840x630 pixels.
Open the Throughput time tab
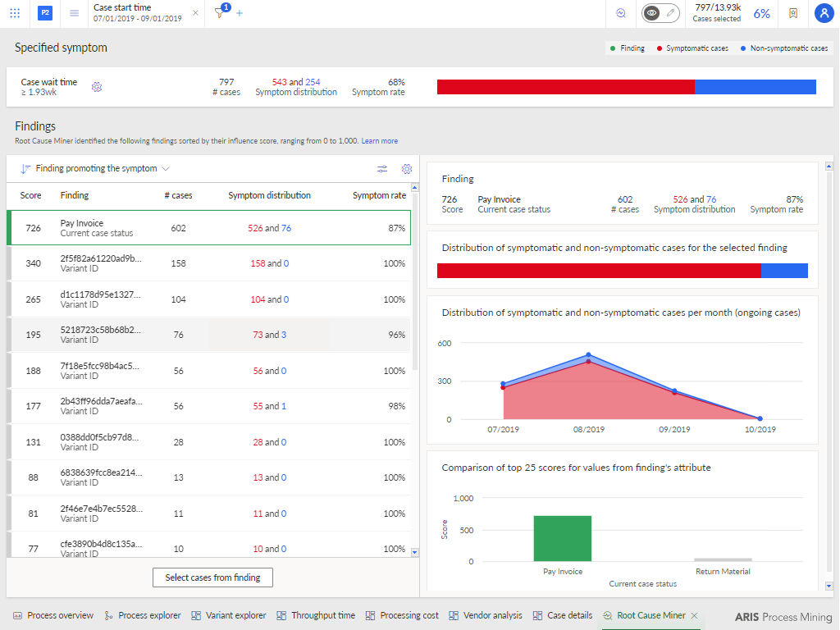point(317,615)
